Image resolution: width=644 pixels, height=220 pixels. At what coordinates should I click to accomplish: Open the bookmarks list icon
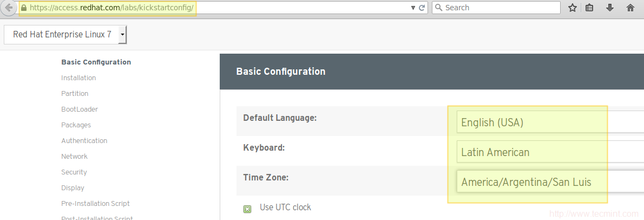coord(590,8)
